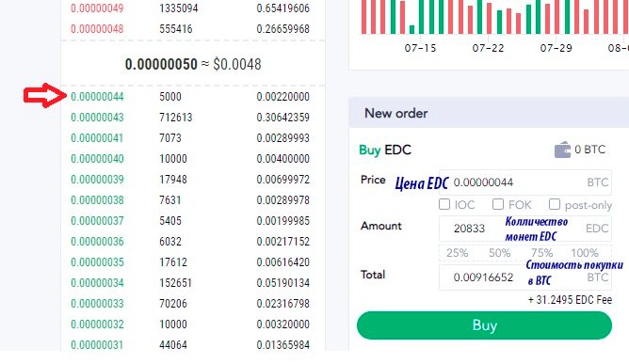Select the Total field showing 0.00916652

(525, 277)
